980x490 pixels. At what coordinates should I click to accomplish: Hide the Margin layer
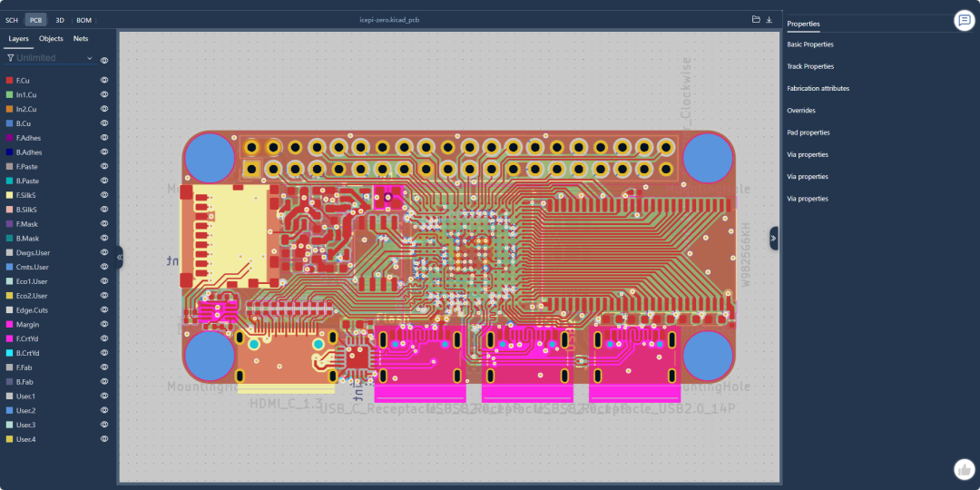point(104,324)
